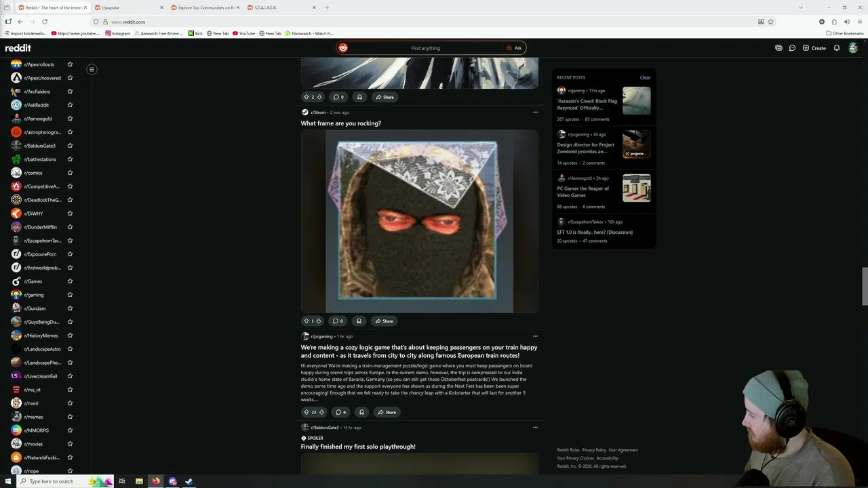The height and width of the screenshot is (488, 868).
Task: Star the r/Asmongold community in the sidebar
Action: tap(70, 119)
